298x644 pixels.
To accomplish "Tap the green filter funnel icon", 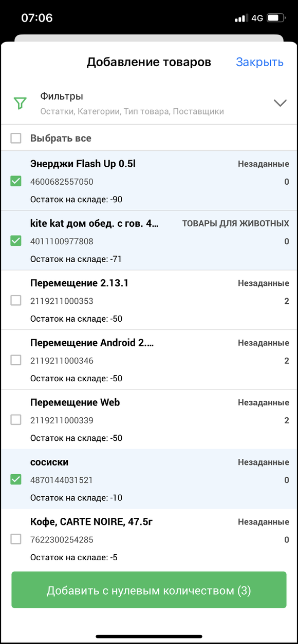I will click(20, 103).
